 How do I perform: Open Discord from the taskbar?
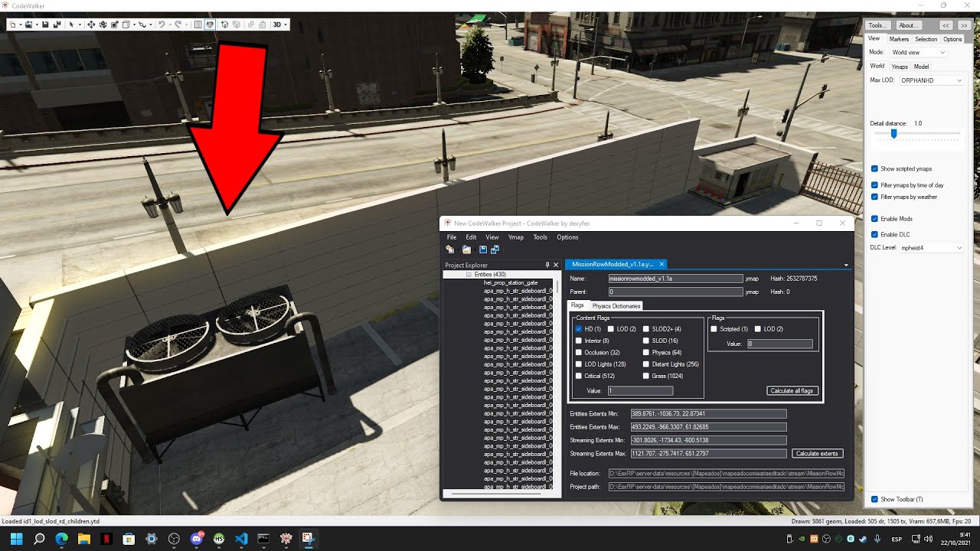pos(196,539)
